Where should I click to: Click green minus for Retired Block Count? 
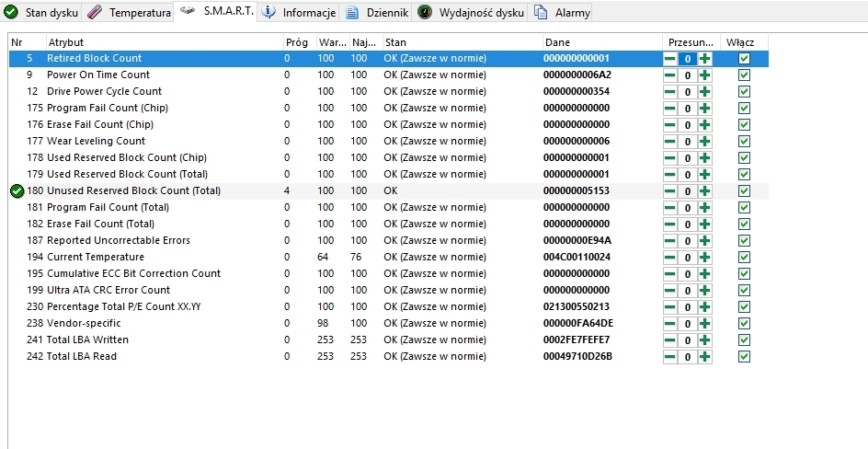point(669,59)
